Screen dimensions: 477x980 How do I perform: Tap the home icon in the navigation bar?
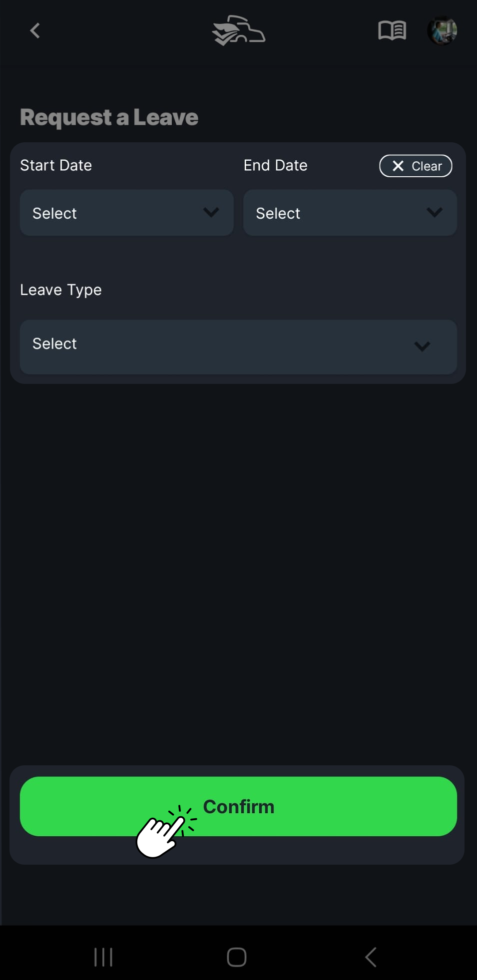pyautogui.click(x=236, y=957)
